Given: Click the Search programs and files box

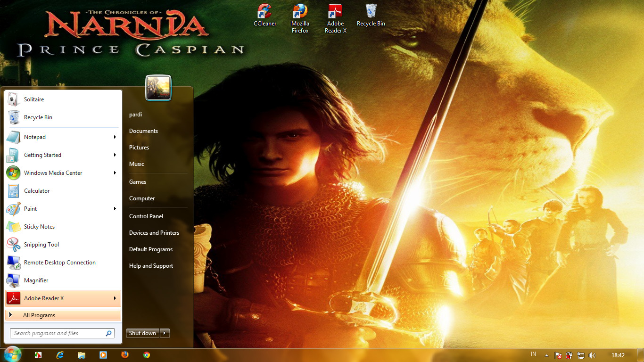Looking at the screenshot, I should (x=62, y=333).
